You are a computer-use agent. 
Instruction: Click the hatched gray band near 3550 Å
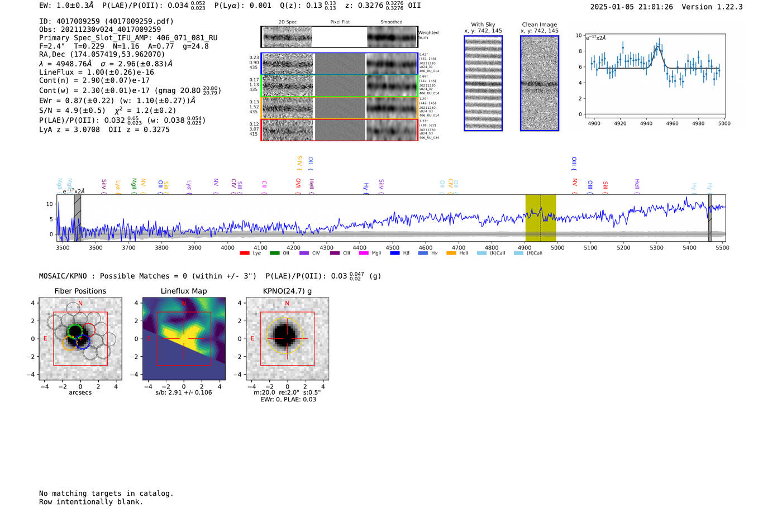78,218
